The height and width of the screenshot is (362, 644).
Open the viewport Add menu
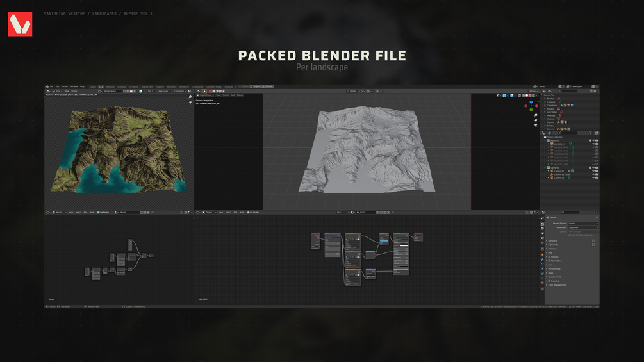(x=233, y=95)
